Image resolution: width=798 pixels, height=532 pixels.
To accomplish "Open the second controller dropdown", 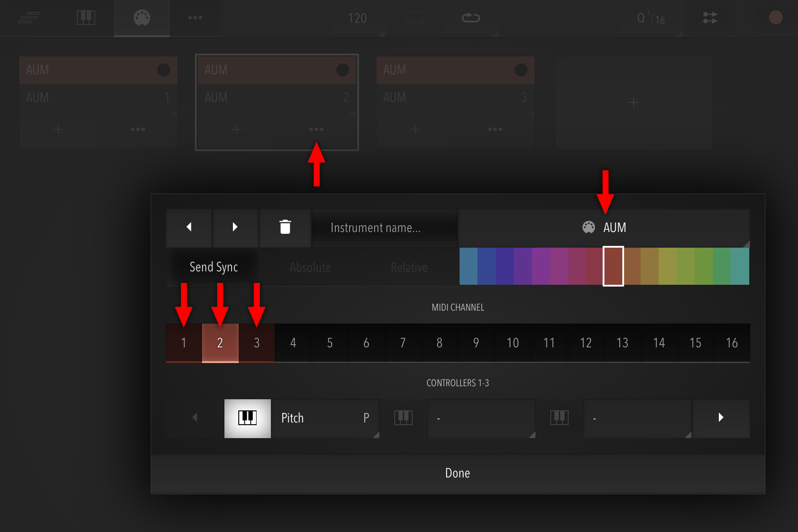I will click(481, 418).
